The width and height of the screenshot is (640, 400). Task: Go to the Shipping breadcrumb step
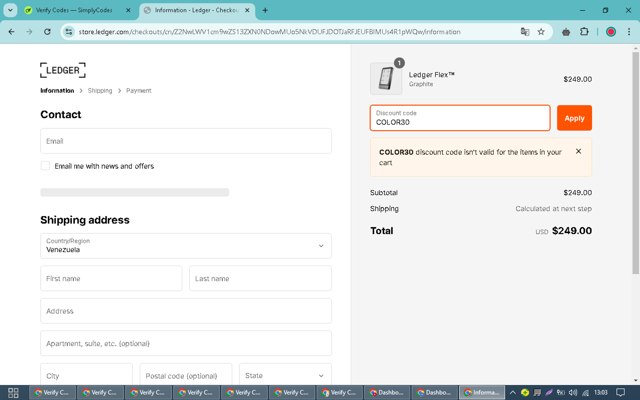100,91
